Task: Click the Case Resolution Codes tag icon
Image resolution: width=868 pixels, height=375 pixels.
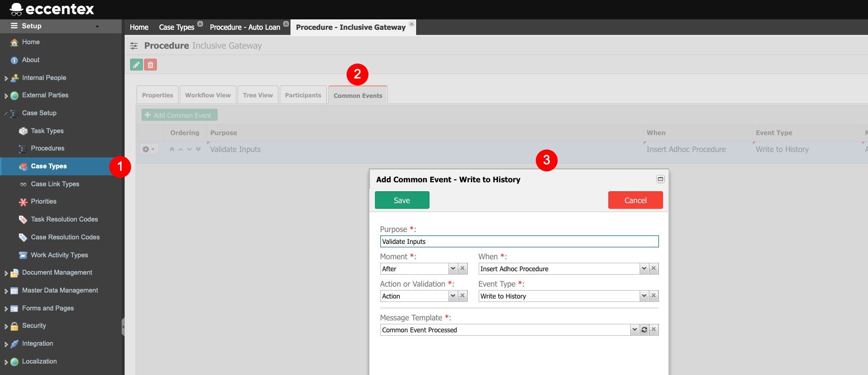Action: pos(23,237)
